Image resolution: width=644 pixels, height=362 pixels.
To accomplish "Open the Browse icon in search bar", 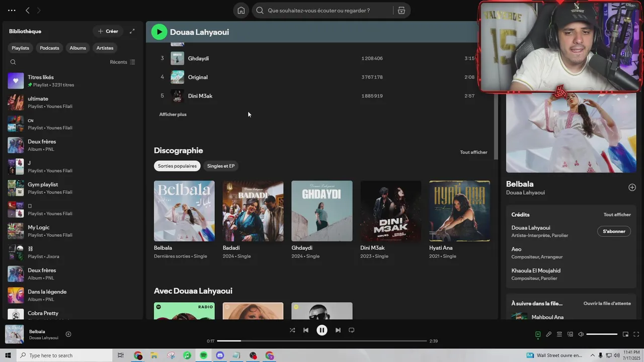I will (x=401, y=11).
